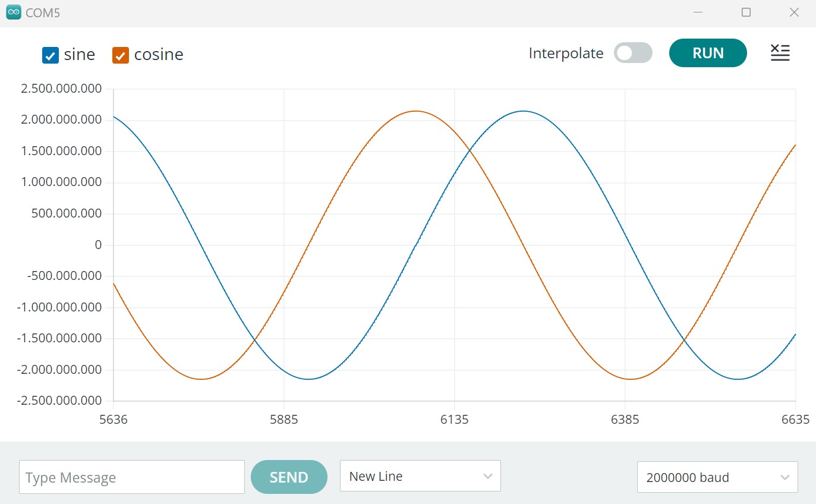Uncheck the blue sine checkbox
The height and width of the screenshot is (504, 816).
click(x=51, y=55)
